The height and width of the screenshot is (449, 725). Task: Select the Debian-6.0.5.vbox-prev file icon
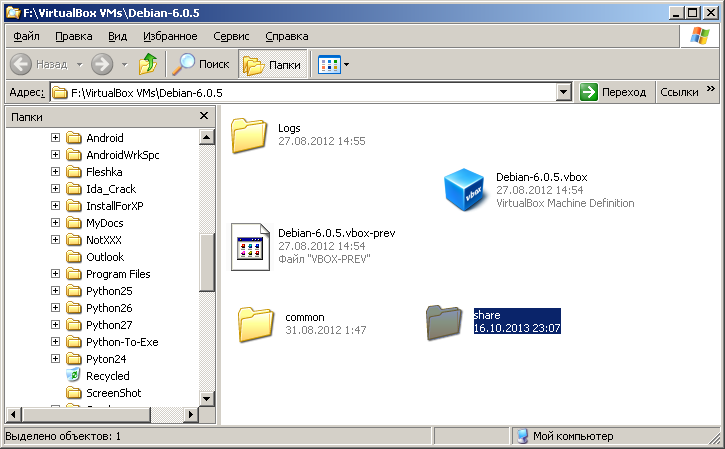point(250,247)
